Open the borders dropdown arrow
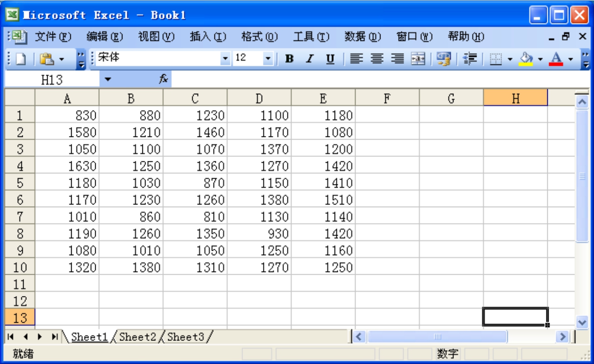Image resolution: width=594 pixels, height=364 pixels. (x=510, y=59)
